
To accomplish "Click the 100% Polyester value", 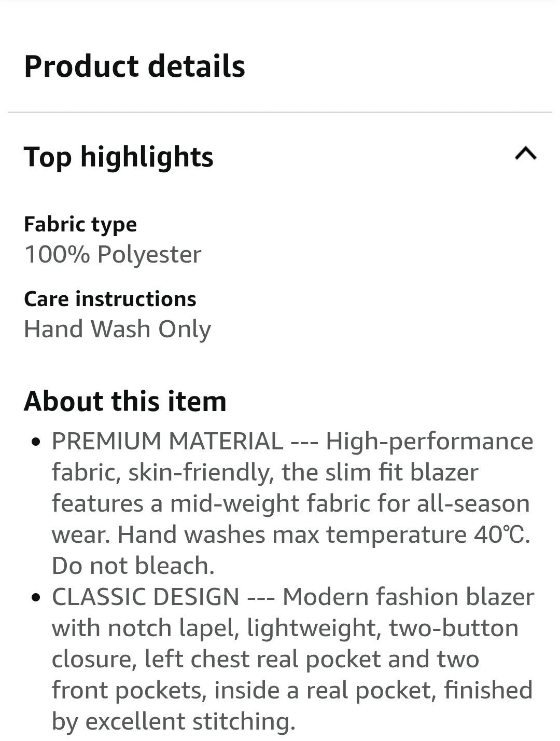I will click(x=113, y=255).
